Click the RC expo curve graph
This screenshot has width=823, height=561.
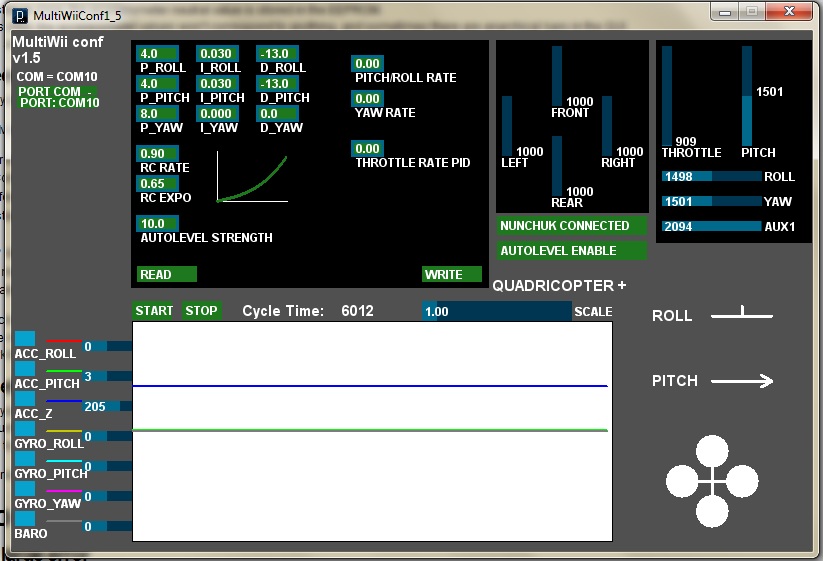coord(252,177)
